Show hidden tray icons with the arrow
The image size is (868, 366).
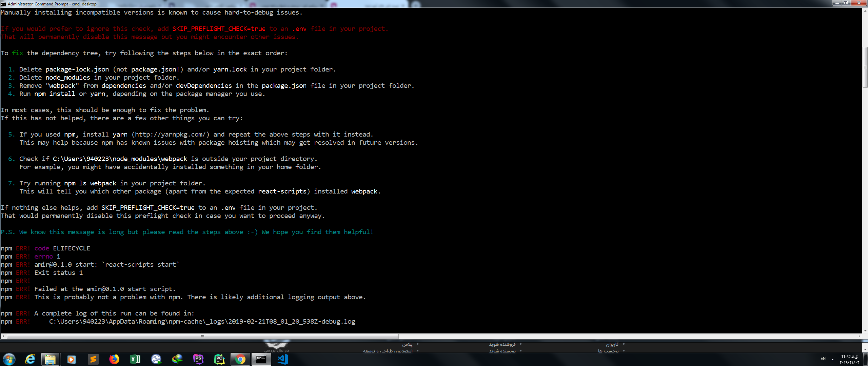(x=832, y=359)
